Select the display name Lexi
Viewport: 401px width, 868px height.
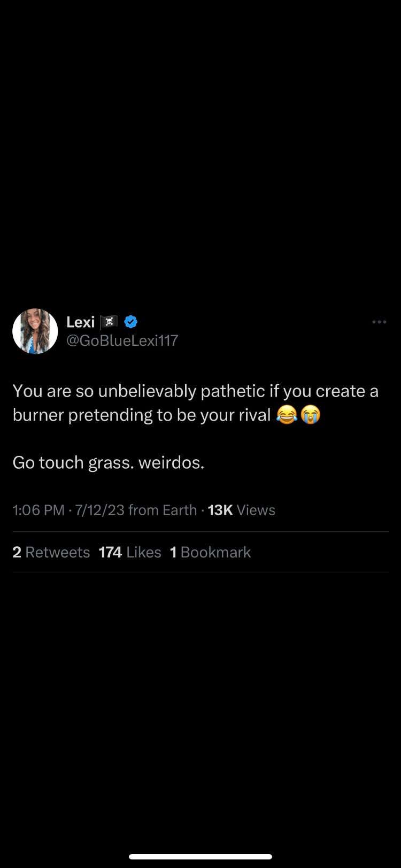(81, 321)
